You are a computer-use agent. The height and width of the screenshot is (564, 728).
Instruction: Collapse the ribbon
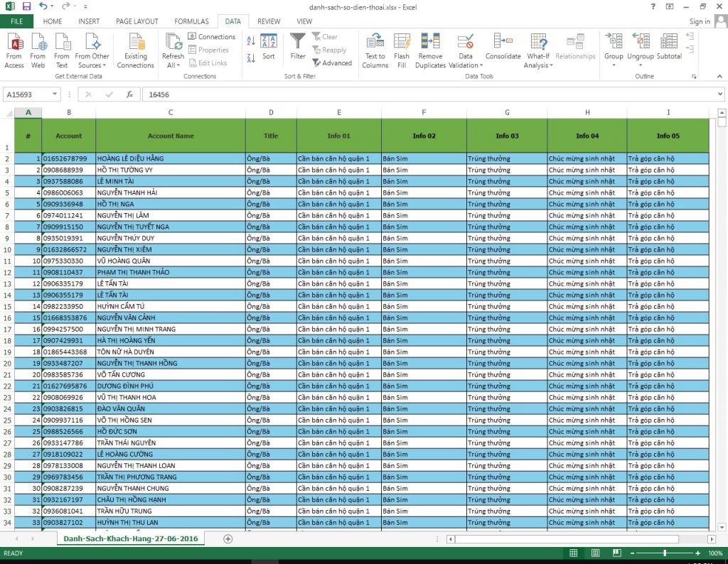point(719,77)
